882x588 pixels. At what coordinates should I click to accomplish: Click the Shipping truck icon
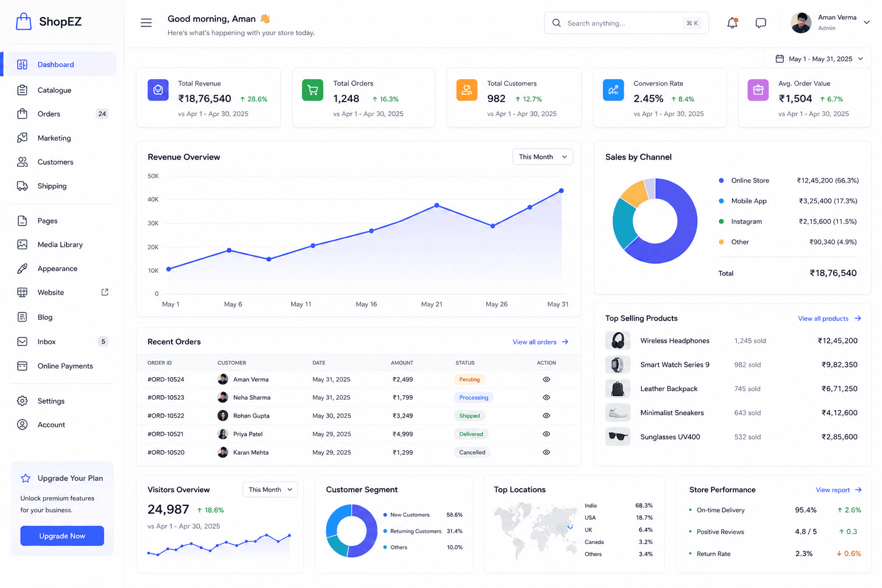click(22, 186)
